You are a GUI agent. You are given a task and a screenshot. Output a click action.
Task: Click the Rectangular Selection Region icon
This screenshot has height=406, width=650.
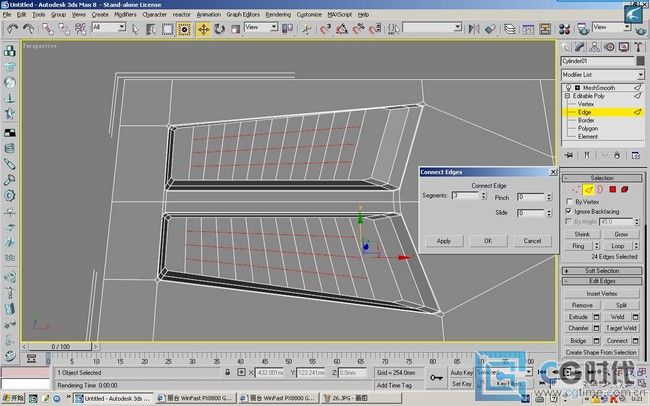[167, 29]
